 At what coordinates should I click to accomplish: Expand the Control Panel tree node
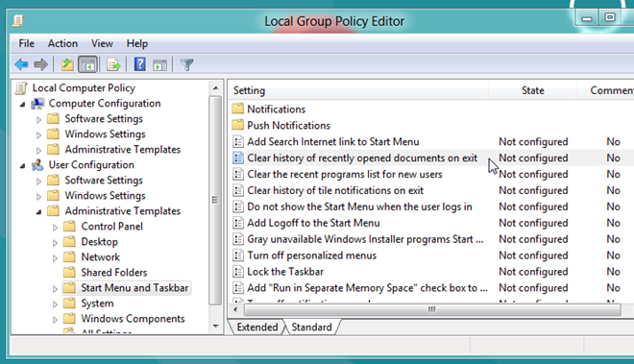pyautogui.click(x=55, y=228)
